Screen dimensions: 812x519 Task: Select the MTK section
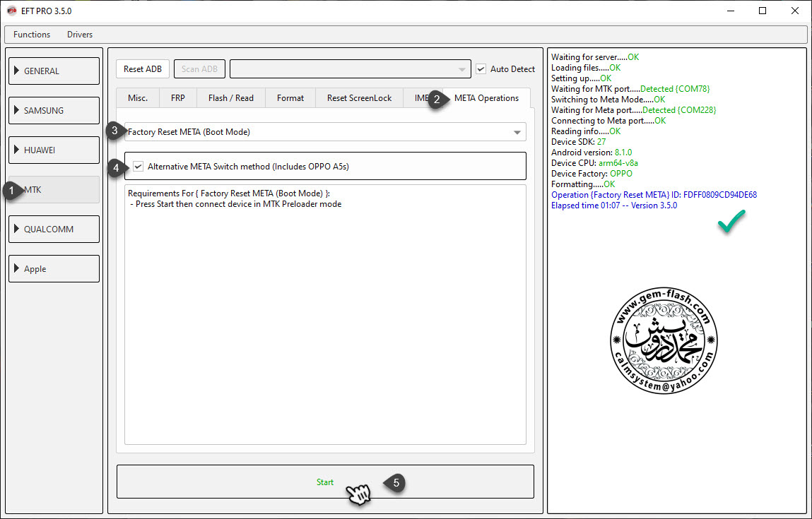54,190
